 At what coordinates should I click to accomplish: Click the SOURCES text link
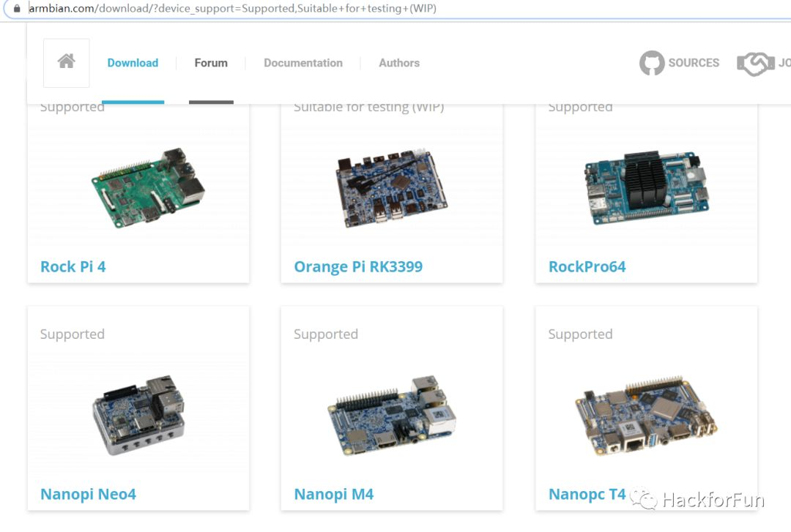click(x=694, y=63)
